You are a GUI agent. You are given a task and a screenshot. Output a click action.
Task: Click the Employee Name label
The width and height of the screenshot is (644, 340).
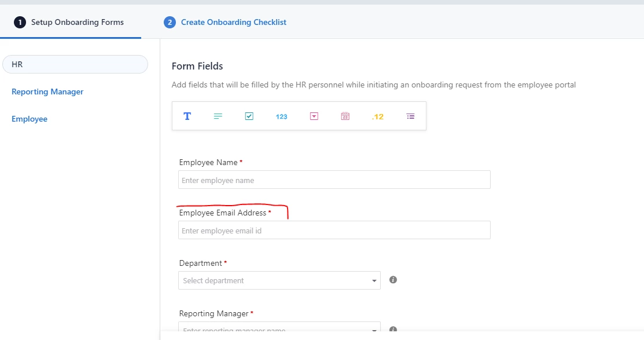pyautogui.click(x=208, y=162)
